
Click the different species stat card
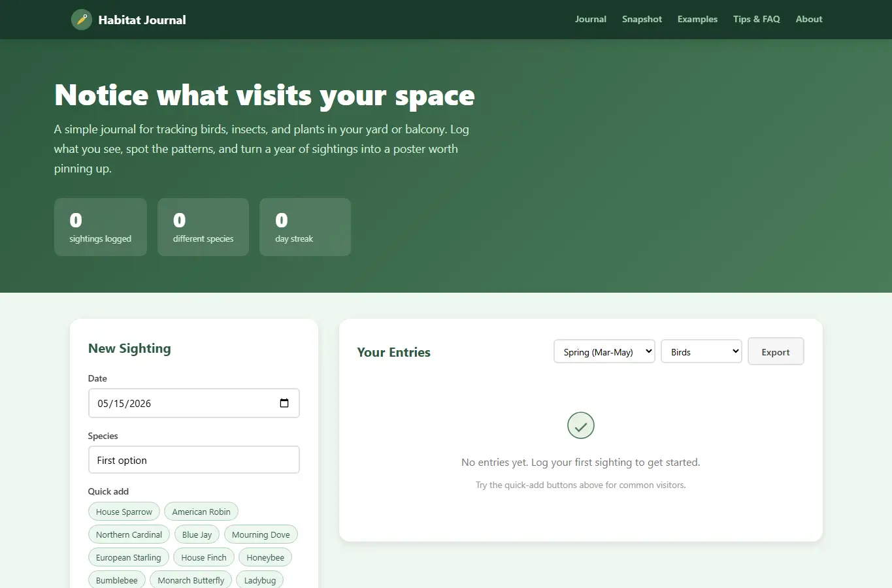203,227
